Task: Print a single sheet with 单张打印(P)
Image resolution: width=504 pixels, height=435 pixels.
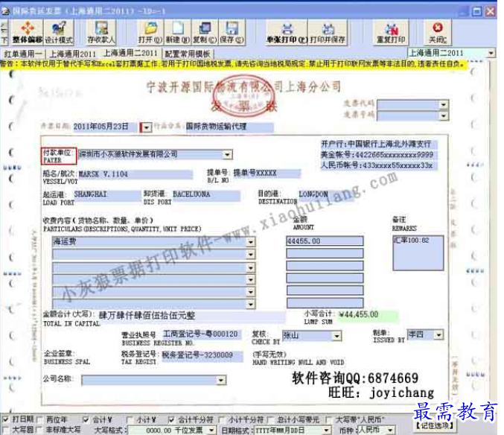Action: click(x=287, y=32)
